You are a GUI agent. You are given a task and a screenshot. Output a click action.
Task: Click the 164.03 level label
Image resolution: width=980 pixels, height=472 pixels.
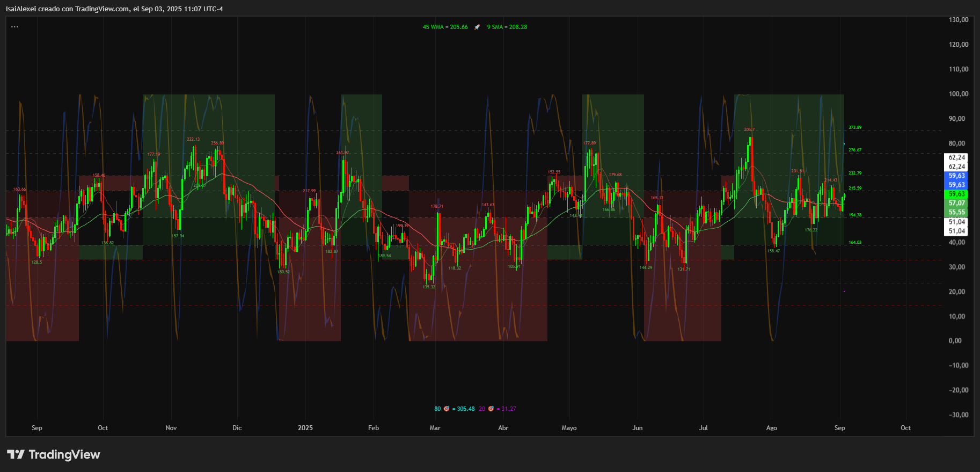(x=855, y=242)
